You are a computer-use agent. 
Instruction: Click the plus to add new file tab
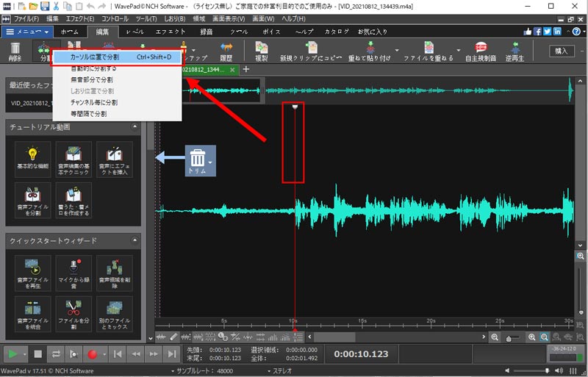(245, 69)
